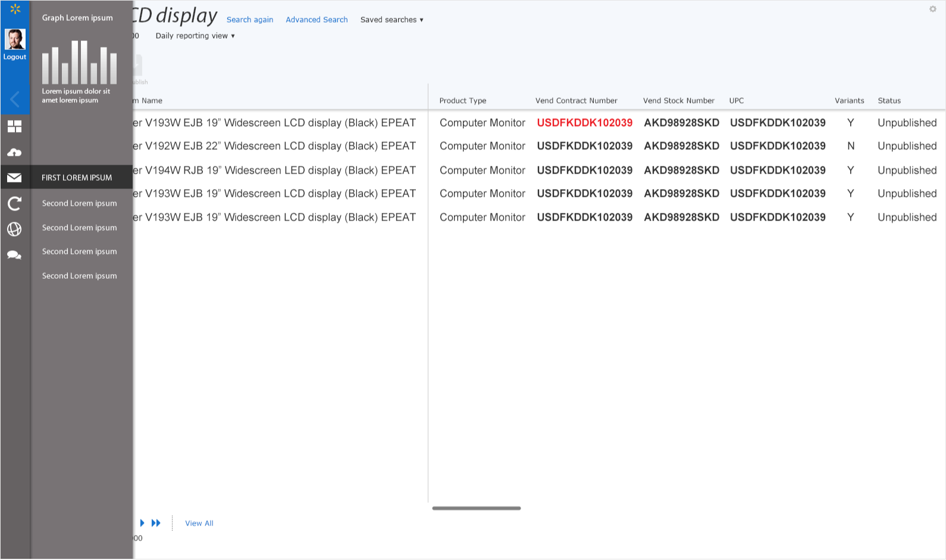
Task: Open the Daily reporting view dropdown
Action: 195,36
